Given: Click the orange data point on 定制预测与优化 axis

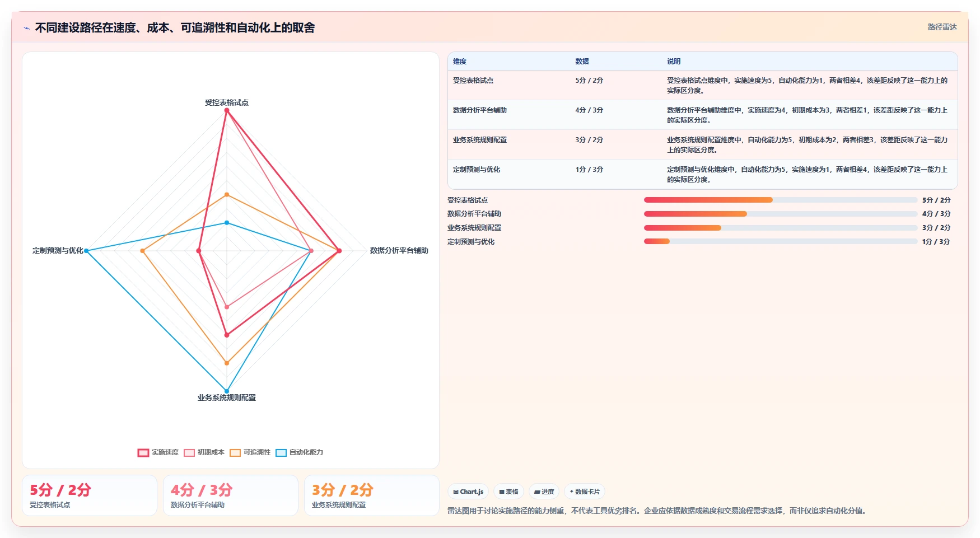Looking at the screenshot, I should (x=142, y=251).
